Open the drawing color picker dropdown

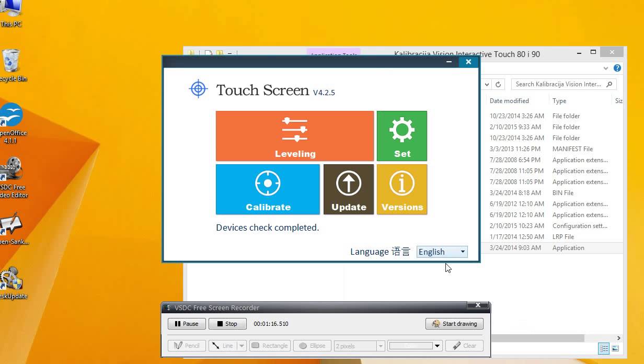point(438,346)
